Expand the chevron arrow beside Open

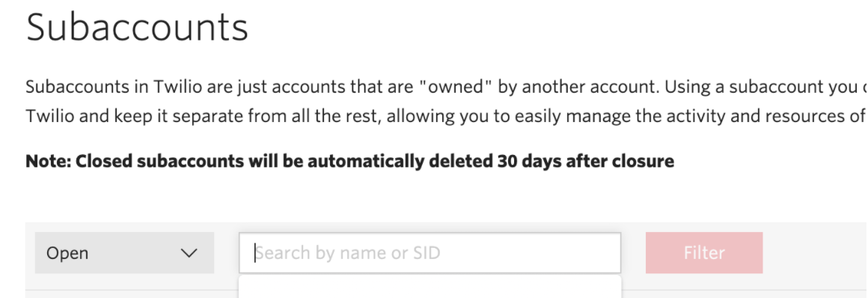pos(189,253)
